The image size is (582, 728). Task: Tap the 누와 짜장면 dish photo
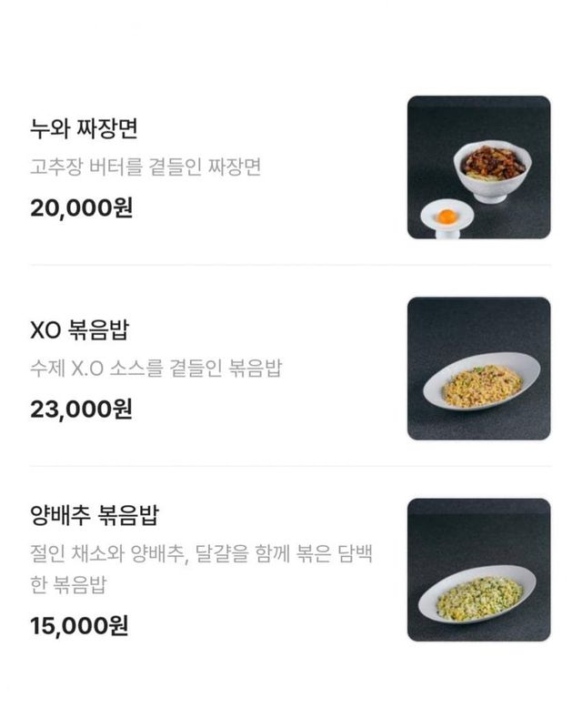tap(478, 167)
